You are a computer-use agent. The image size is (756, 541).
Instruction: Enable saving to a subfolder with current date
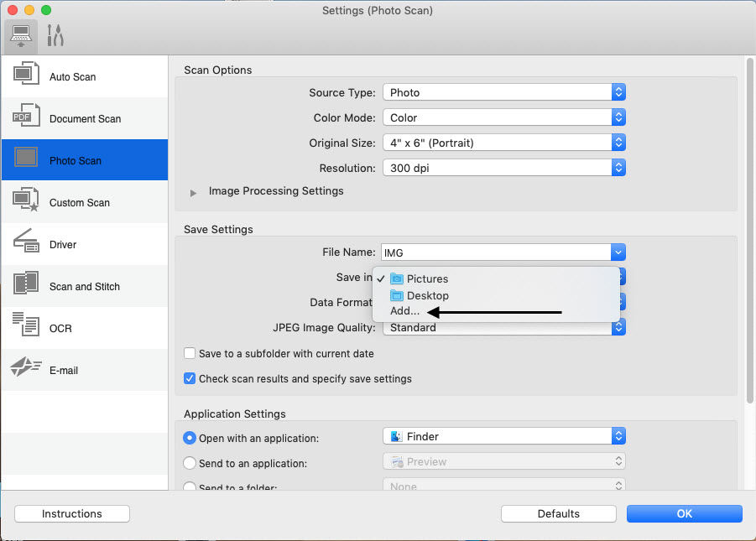189,353
